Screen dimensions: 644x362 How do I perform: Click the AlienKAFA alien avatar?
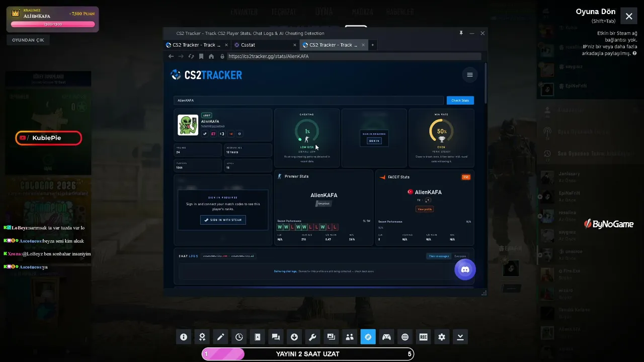pyautogui.click(x=188, y=125)
